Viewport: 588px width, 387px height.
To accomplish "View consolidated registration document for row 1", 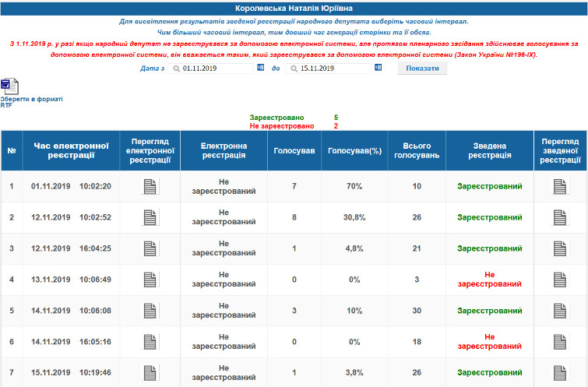I will pyautogui.click(x=561, y=186).
